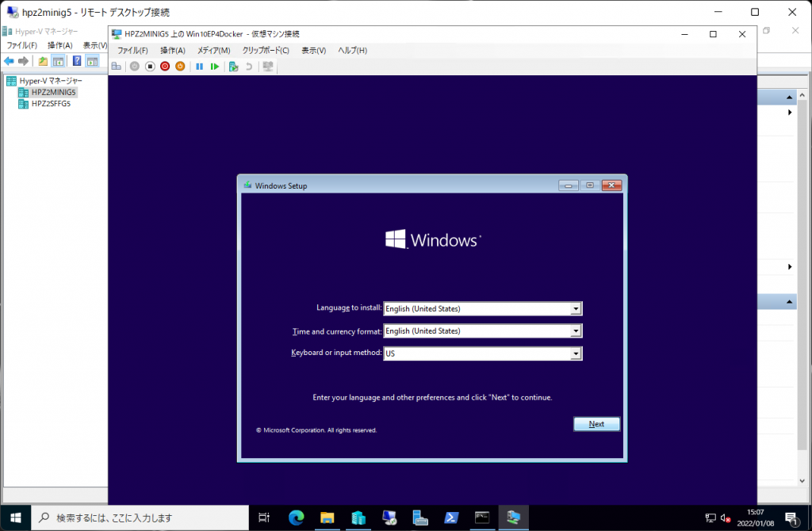Select Hyper-V マネージャー root tree node
Image resolution: width=812 pixels, height=531 pixels.
coord(51,81)
